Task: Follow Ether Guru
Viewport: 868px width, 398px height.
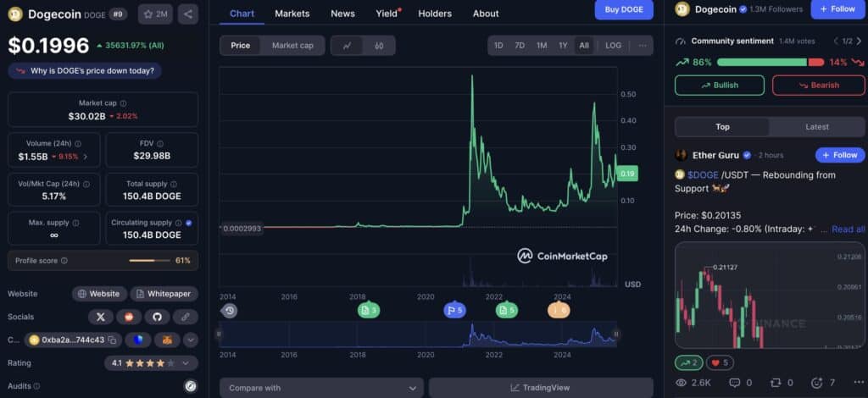Action: pyautogui.click(x=840, y=155)
